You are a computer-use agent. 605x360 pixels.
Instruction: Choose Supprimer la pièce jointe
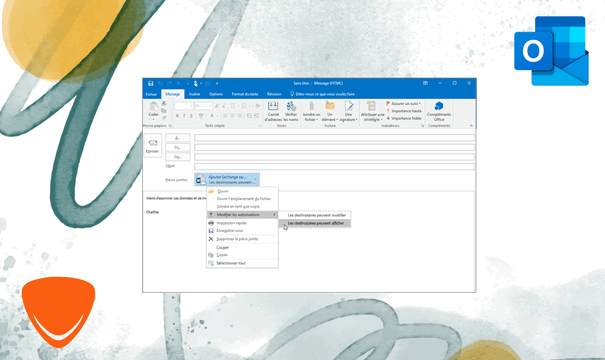click(x=243, y=239)
